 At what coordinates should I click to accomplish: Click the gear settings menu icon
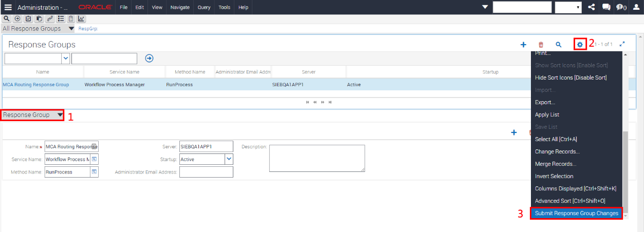tap(580, 45)
